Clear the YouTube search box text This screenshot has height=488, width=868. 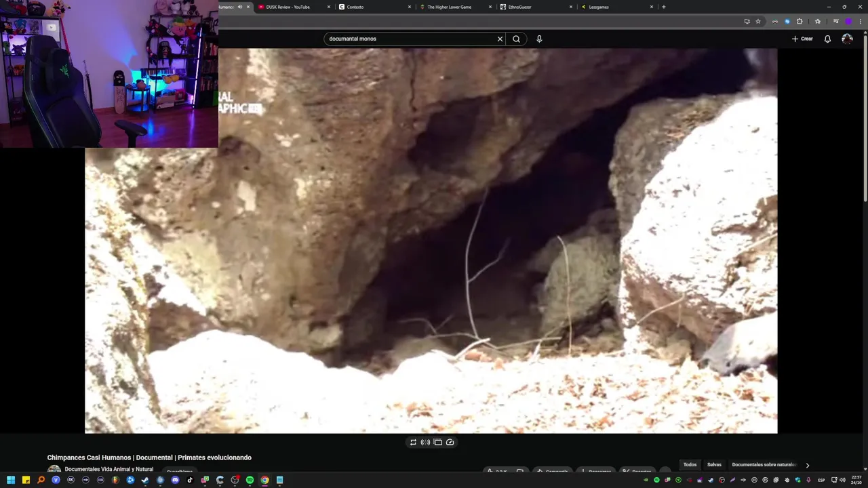pyautogui.click(x=500, y=39)
